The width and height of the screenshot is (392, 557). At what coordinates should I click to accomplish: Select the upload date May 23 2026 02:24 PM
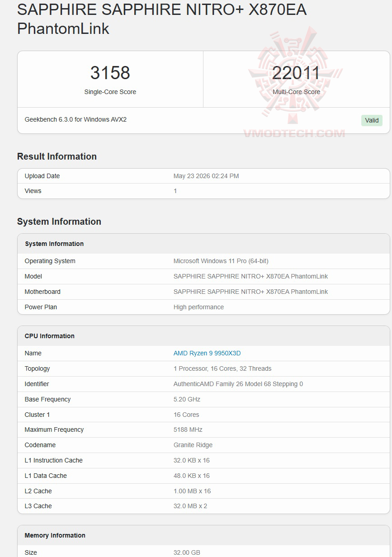[206, 176]
